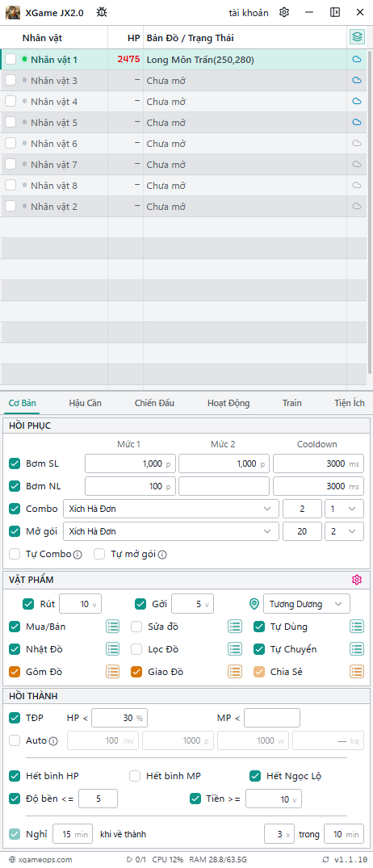Tick the checkbox for Nhân vật 3
Image resolution: width=373 pixels, height=868 pixels.
coord(10,80)
